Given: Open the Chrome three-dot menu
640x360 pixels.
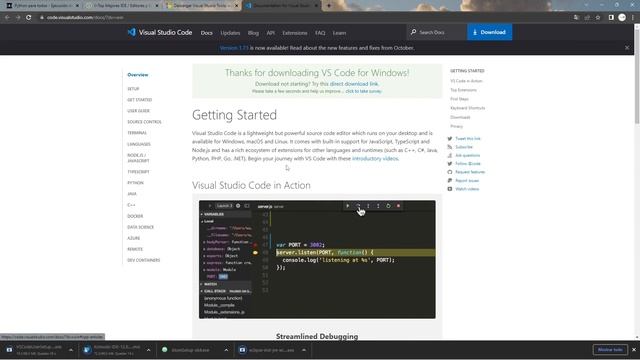Looking at the screenshot, I should [x=633, y=18].
